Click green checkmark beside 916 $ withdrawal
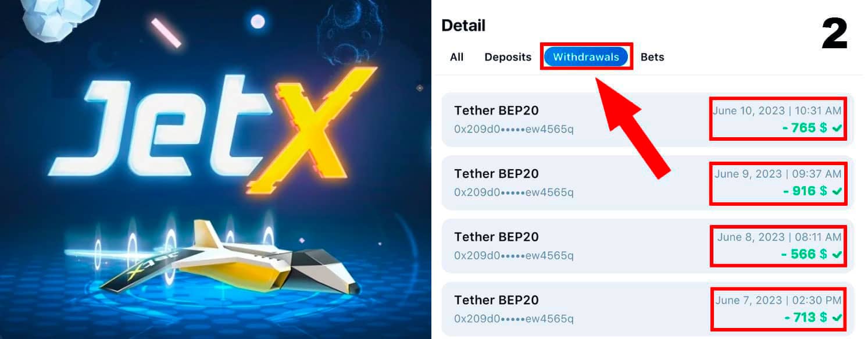Screen dimensions: 868x339 point(837,191)
